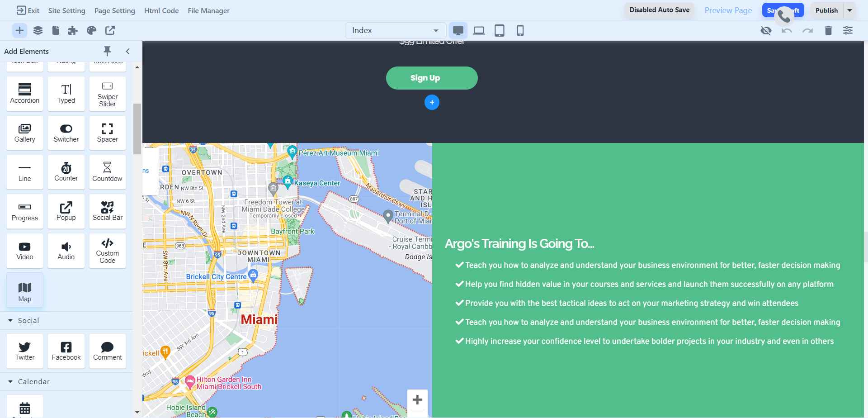Image resolution: width=868 pixels, height=418 pixels.
Task: Open the puzzle piece plugins icon
Action: (x=73, y=30)
